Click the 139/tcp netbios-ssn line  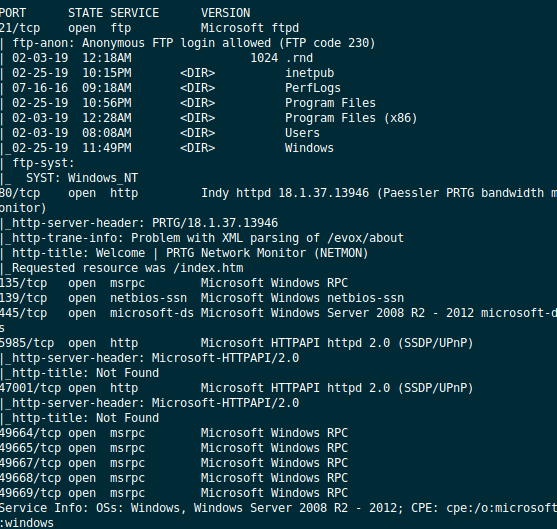202,298
